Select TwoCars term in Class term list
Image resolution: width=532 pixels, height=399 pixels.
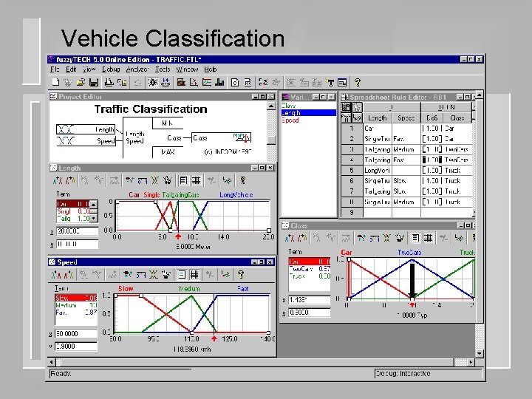pos(309,269)
